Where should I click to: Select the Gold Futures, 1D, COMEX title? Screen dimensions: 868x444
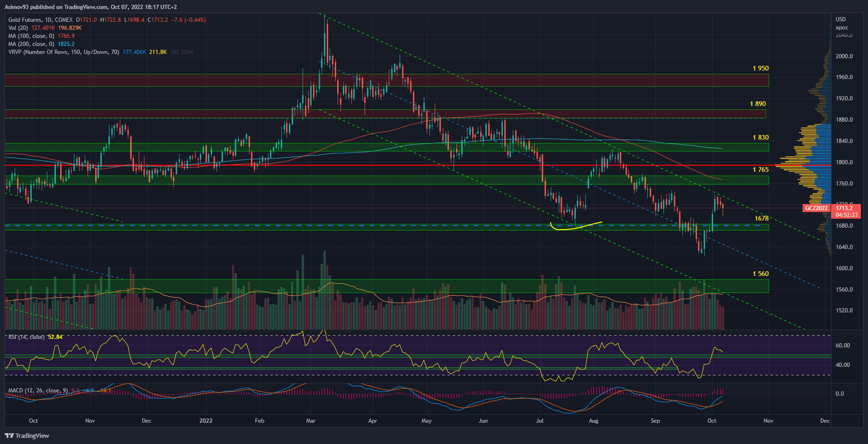[40, 20]
